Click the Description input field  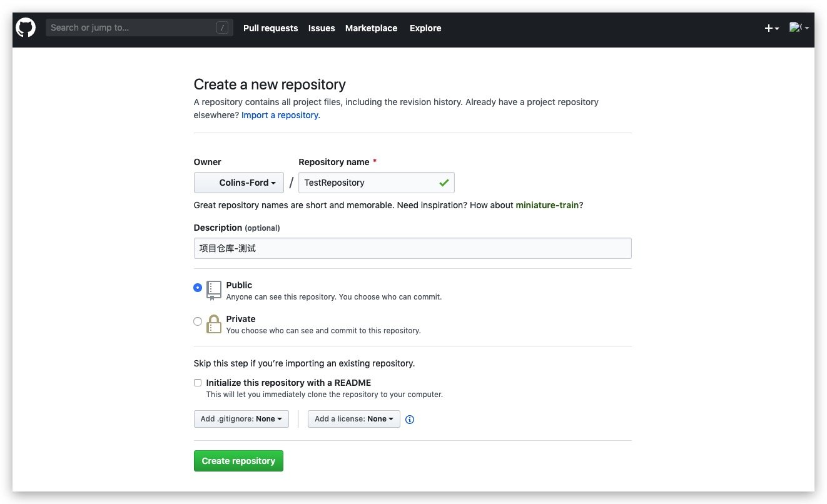(413, 248)
